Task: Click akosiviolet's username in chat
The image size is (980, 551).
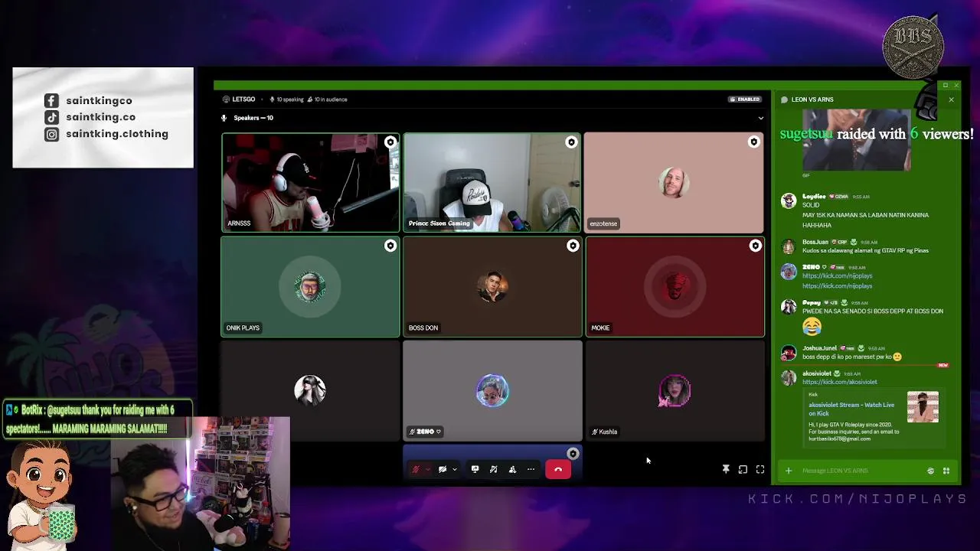Action: pos(817,373)
